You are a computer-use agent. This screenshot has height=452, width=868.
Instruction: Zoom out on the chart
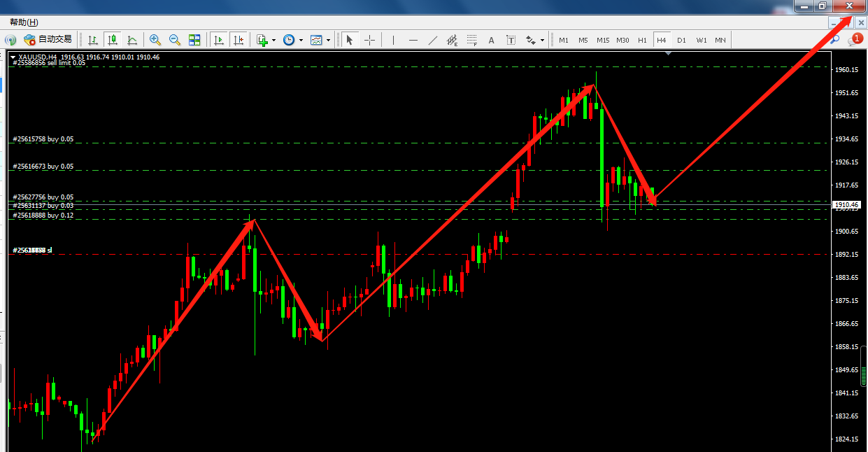coord(175,40)
